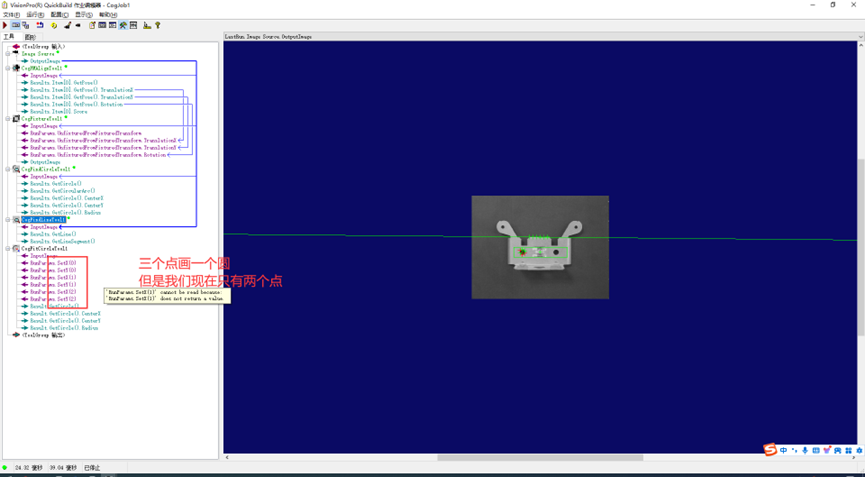Screen dimensions: 865x477
Task: Click the Sogou S input method icon
Action: [x=770, y=450]
